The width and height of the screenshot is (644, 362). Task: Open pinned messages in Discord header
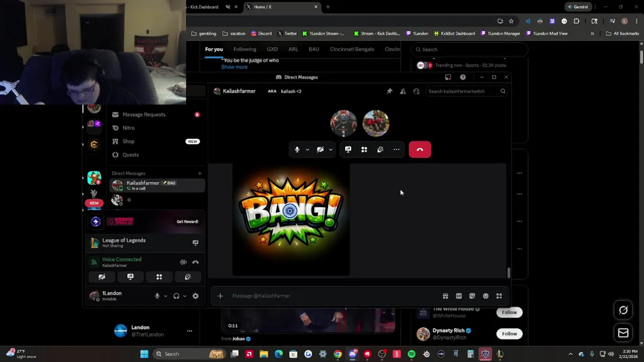389,91
